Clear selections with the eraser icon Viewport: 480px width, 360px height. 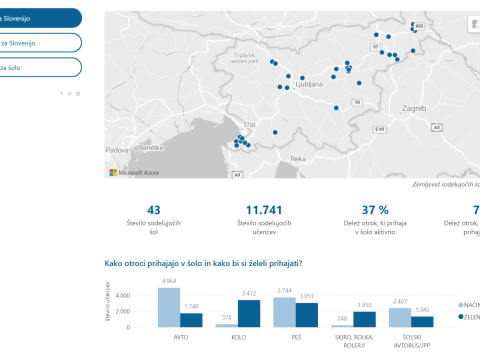pyautogui.click(x=70, y=93)
